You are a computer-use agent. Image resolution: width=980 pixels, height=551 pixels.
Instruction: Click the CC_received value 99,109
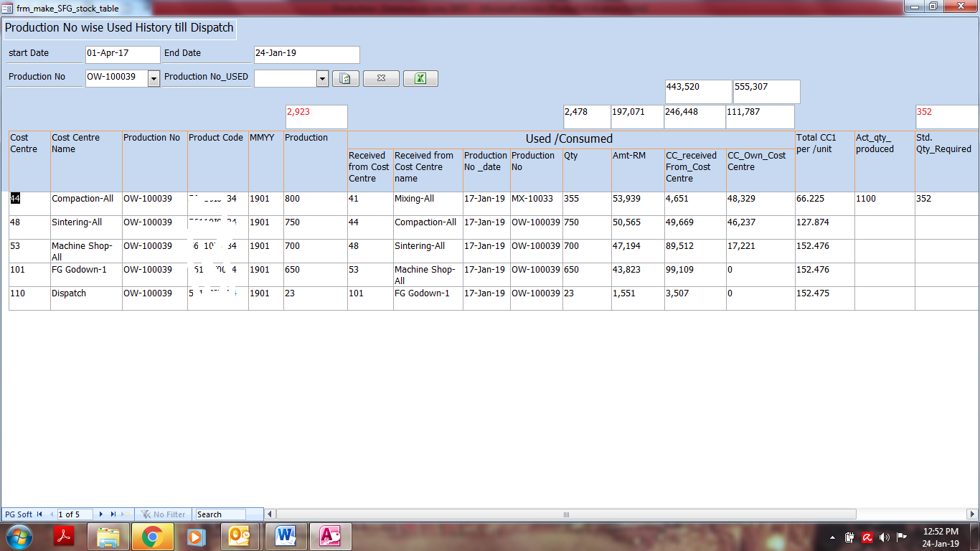tap(695, 275)
